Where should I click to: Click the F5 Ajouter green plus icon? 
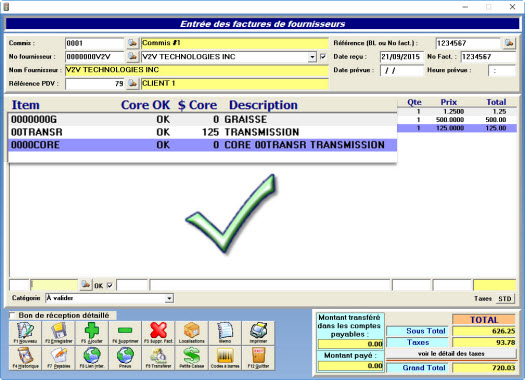tap(92, 333)
